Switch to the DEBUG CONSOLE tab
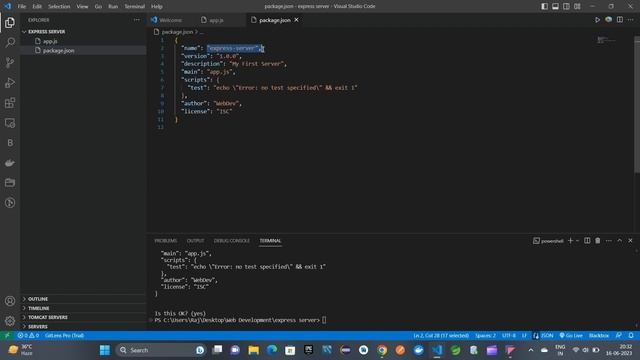The image size is (640, 360). 231,241
